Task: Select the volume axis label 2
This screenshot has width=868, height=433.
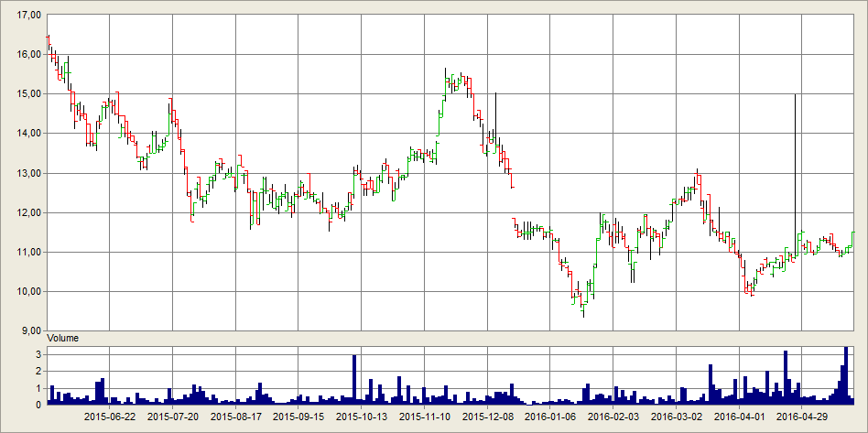Action: (39, 371)
